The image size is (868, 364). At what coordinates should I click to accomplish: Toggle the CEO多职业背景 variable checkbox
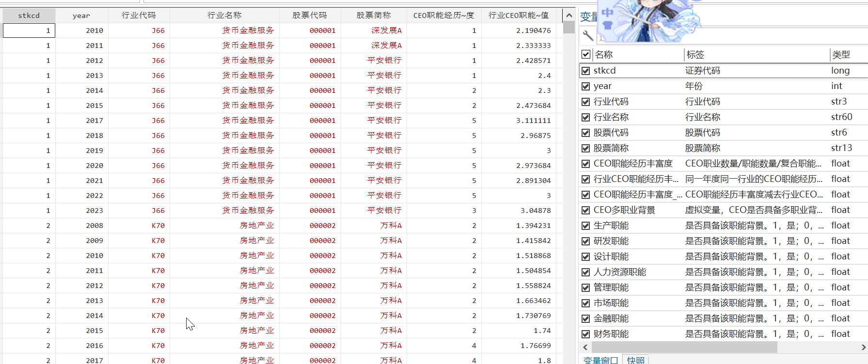point(586,210)
